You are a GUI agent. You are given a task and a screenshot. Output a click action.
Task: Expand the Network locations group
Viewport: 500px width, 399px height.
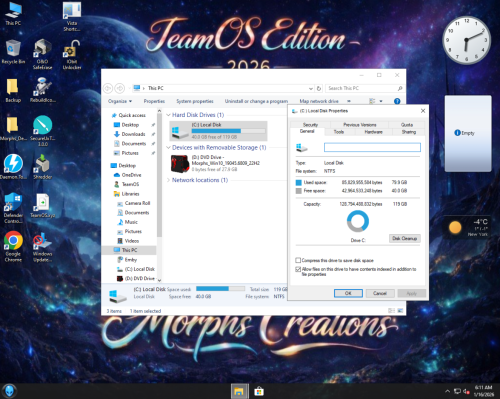[168, 180]
